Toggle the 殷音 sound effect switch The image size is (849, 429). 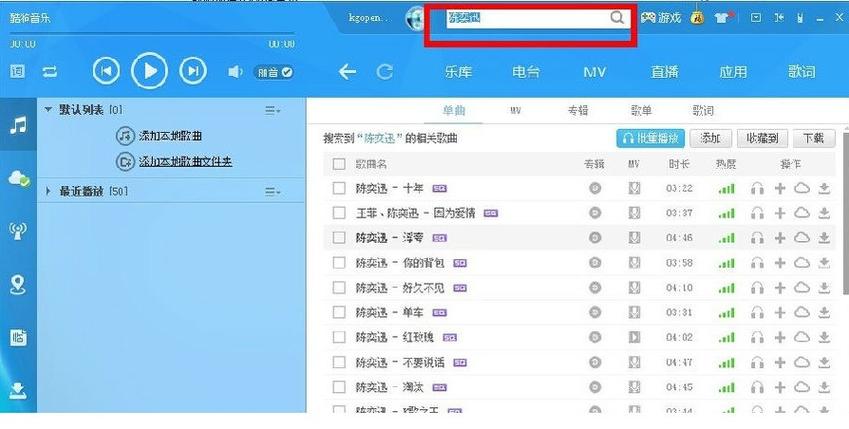coord(274,72)
